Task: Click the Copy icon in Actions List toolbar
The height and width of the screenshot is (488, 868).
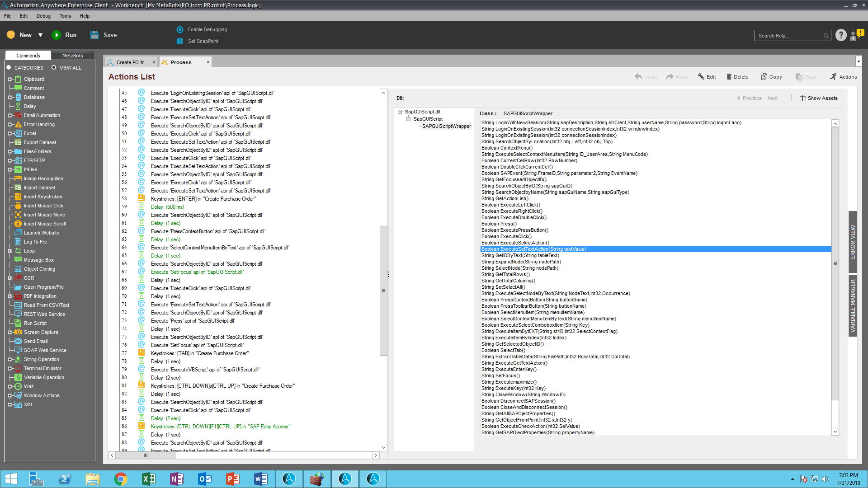Action: [764, 77]
